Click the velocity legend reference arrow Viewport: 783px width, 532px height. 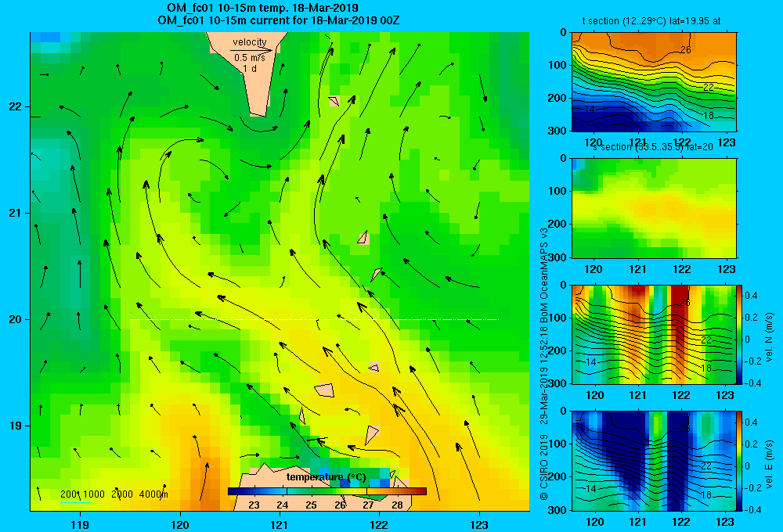coord(251,50)
